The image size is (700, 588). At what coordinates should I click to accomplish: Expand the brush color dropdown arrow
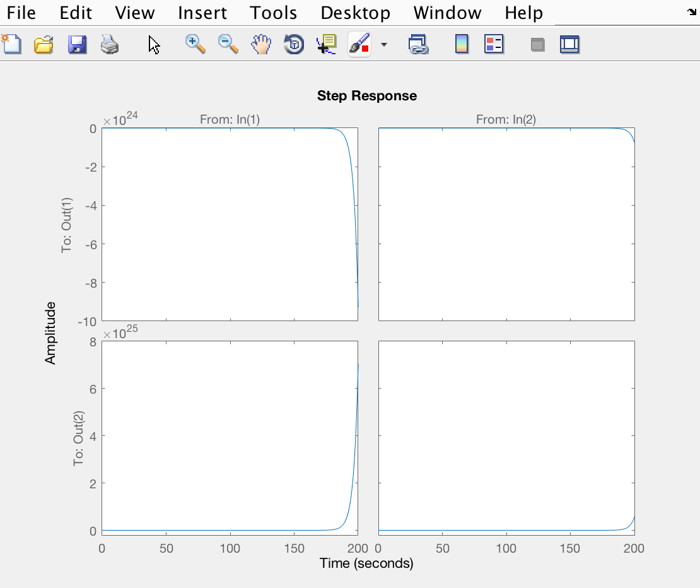pos(383,45)
